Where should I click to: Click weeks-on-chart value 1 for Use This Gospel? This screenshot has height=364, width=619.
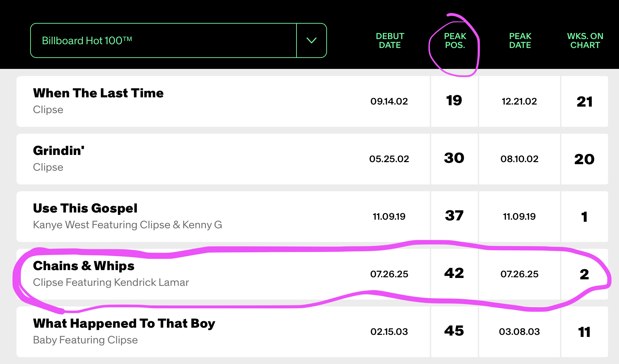pyautogui.click(x=584, y=217)
